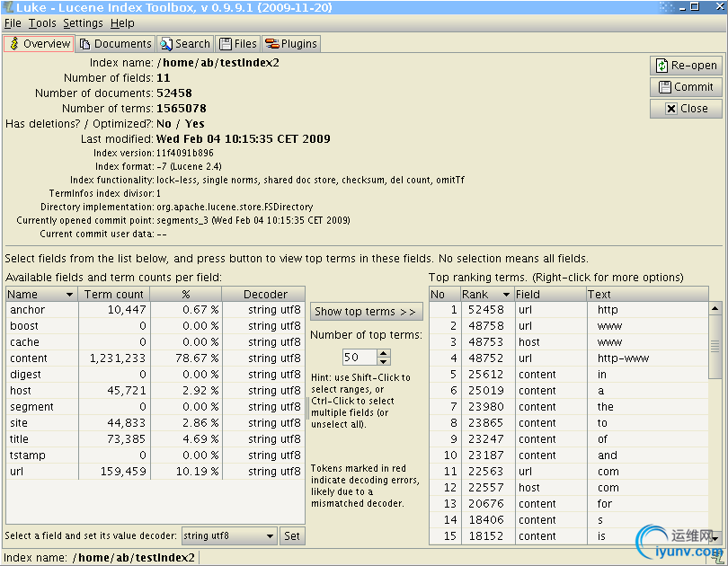This screenshot has width=728, height=566.
Task: Expand the string utf8 decoder dropdown
Action: pos(269,536)
